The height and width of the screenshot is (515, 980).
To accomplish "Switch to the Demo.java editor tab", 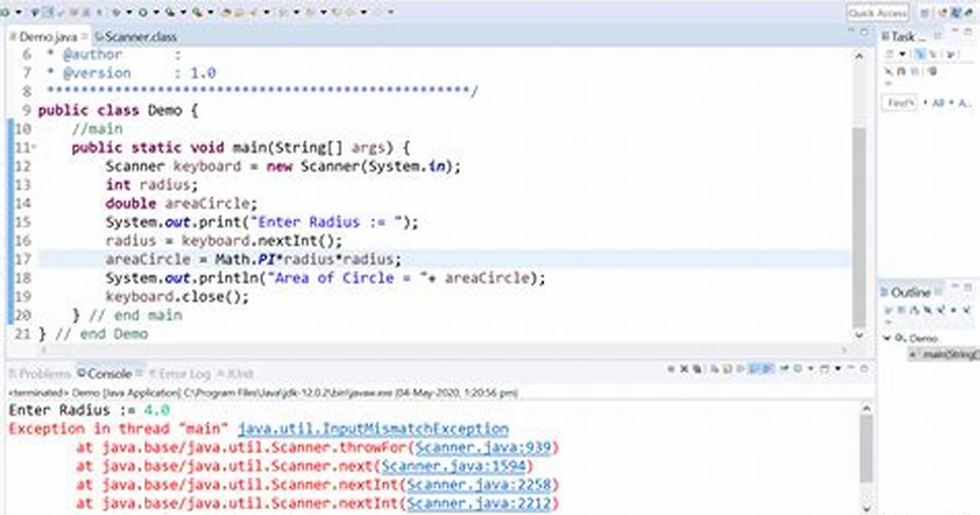I will (48, 37).
